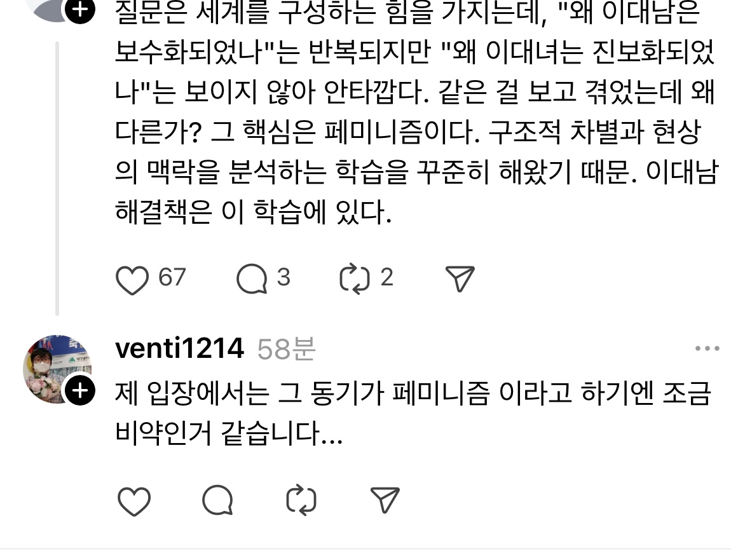731x560 pixels.
Task: Share the top post with paper plane
Action: click(460, 279)
